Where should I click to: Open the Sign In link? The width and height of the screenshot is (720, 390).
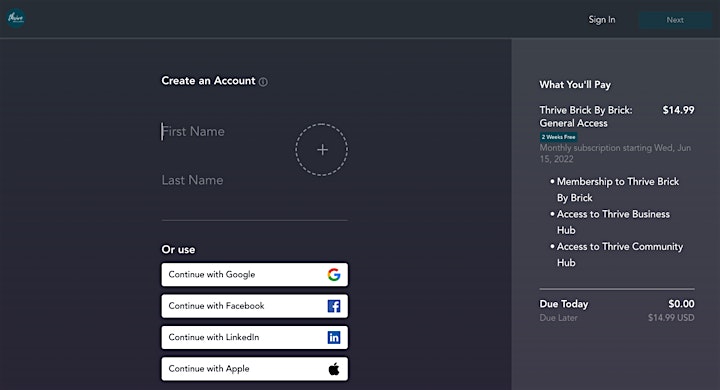(602, 20)
